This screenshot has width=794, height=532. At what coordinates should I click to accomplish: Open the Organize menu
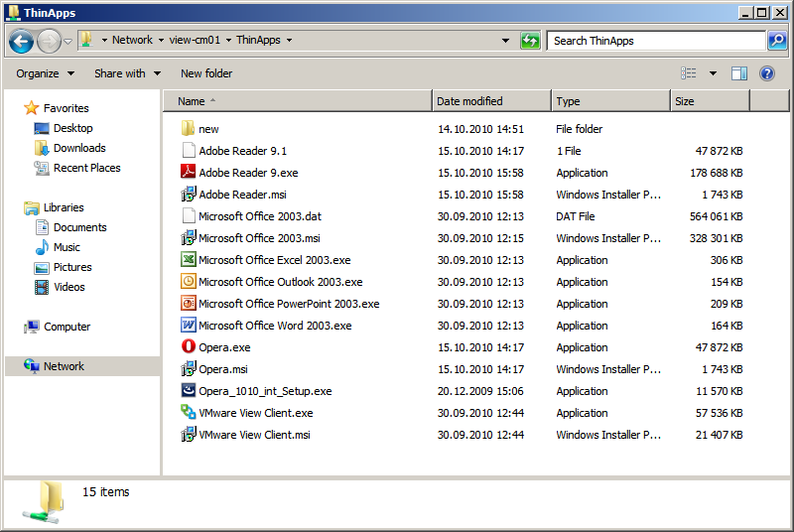[x=45, y=73]
